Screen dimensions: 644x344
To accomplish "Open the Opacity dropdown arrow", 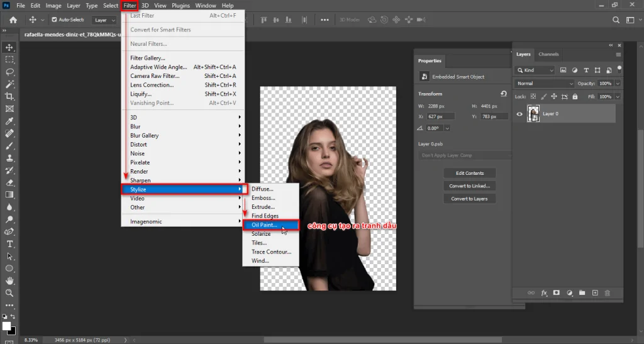I will pos(618,84).
